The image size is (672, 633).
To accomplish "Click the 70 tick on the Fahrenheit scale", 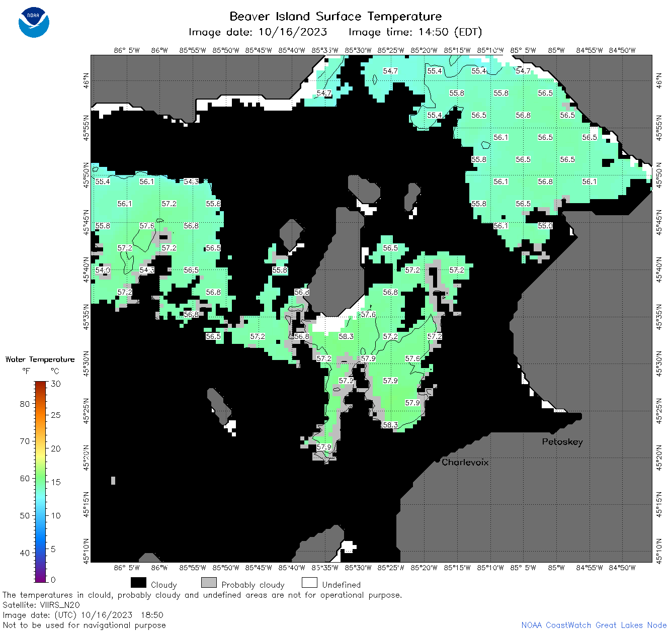I will pos(25,441).
